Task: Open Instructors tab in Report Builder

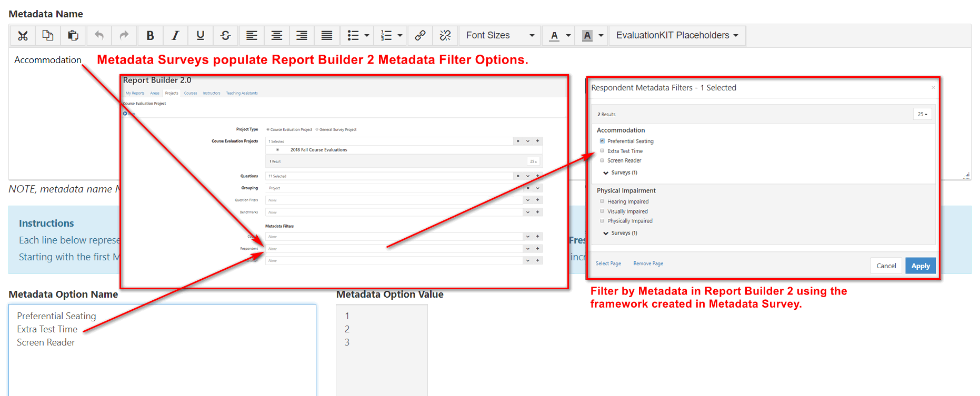Action: [212, 93]
